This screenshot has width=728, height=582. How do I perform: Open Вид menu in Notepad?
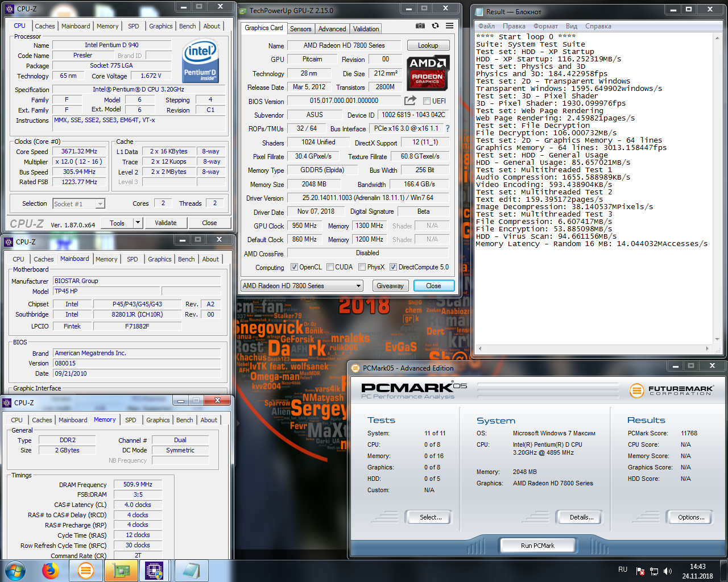pos(572,26)
